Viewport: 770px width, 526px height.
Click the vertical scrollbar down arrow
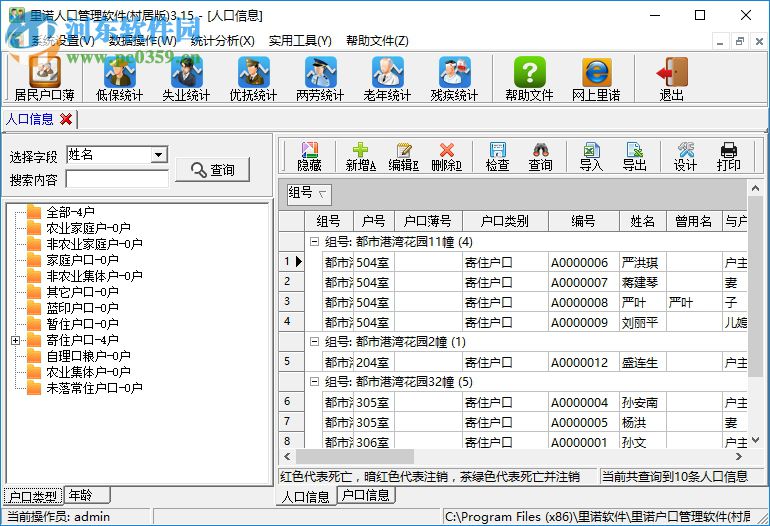click(755, 440)
